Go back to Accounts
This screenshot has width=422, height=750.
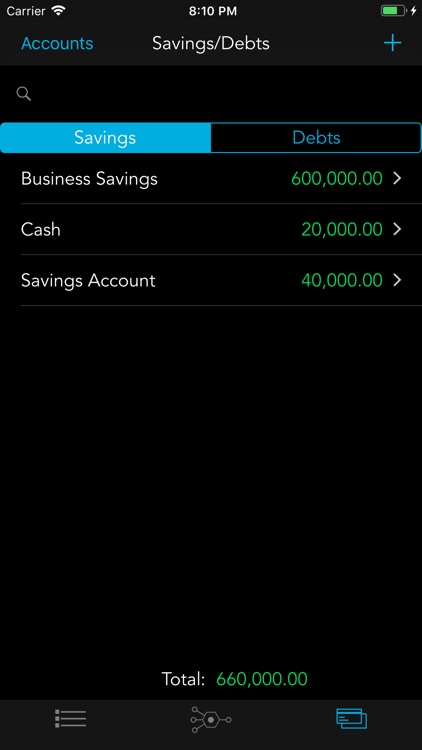tap(57, 44)
